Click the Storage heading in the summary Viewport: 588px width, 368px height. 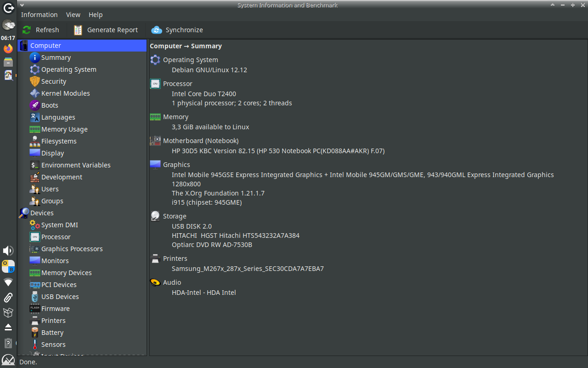[x=175, y=216]
